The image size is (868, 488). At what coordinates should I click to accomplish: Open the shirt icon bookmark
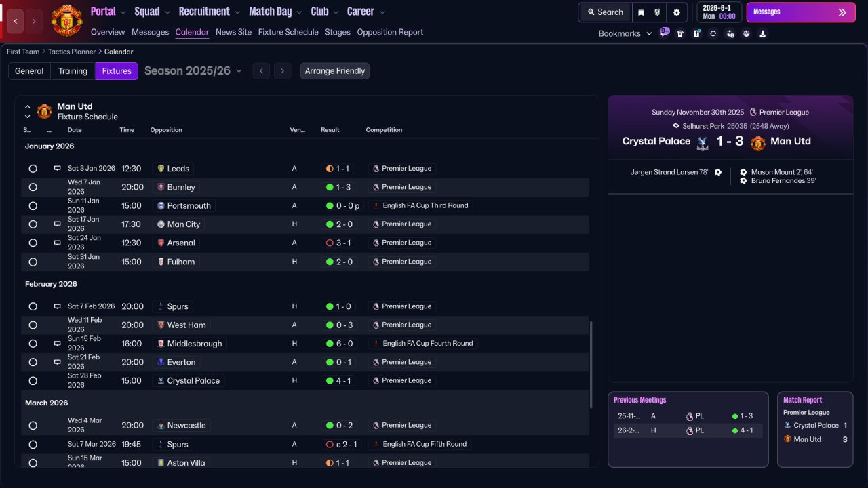680,33
